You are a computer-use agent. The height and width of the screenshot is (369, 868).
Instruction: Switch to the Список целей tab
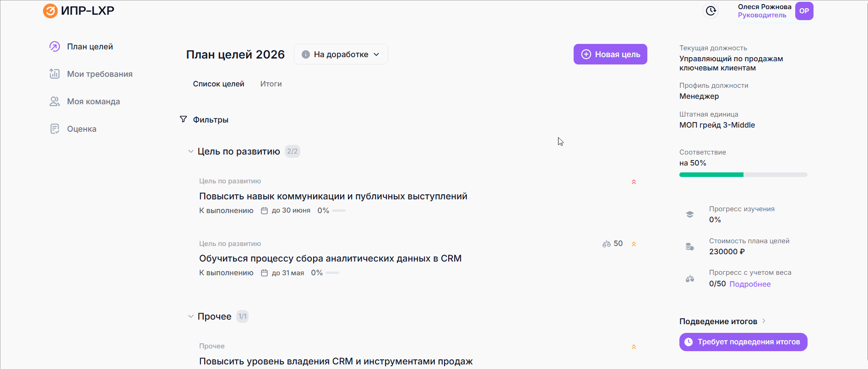pyautogui.click(x=218, y=84)
